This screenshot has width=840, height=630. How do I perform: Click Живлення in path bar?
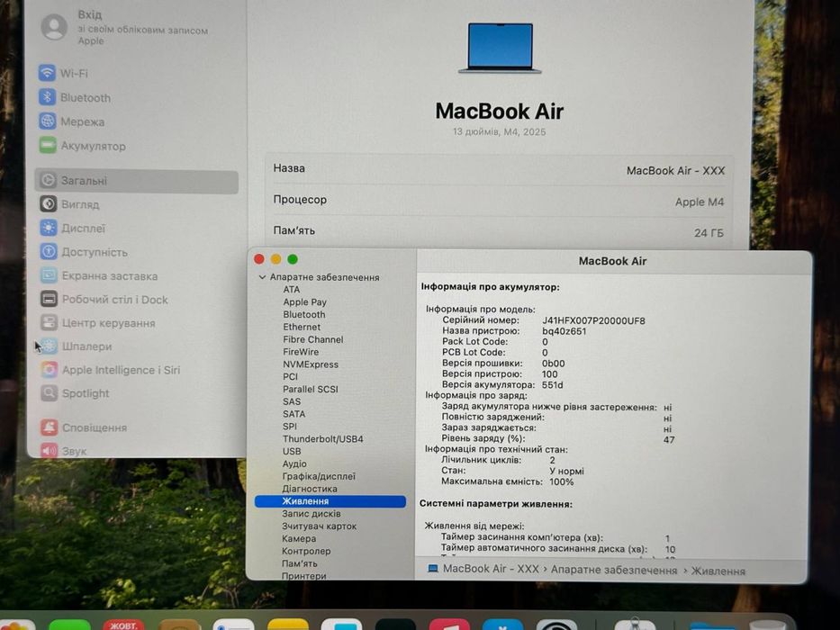(x=718, y=571)
